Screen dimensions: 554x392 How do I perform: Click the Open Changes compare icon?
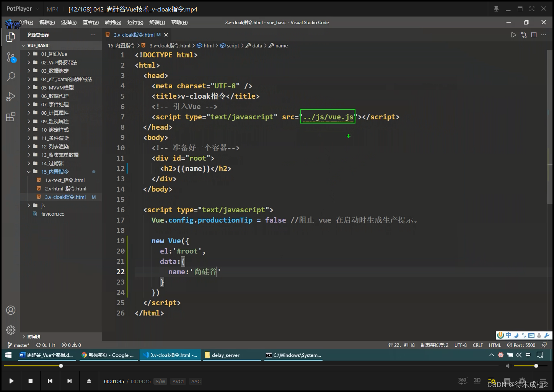point(524,35)
